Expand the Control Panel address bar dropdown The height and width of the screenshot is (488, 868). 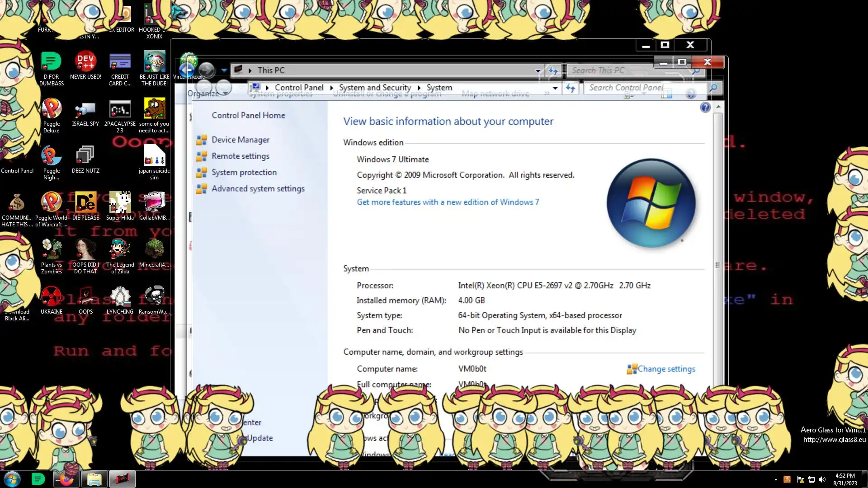[x=555, y=88]
